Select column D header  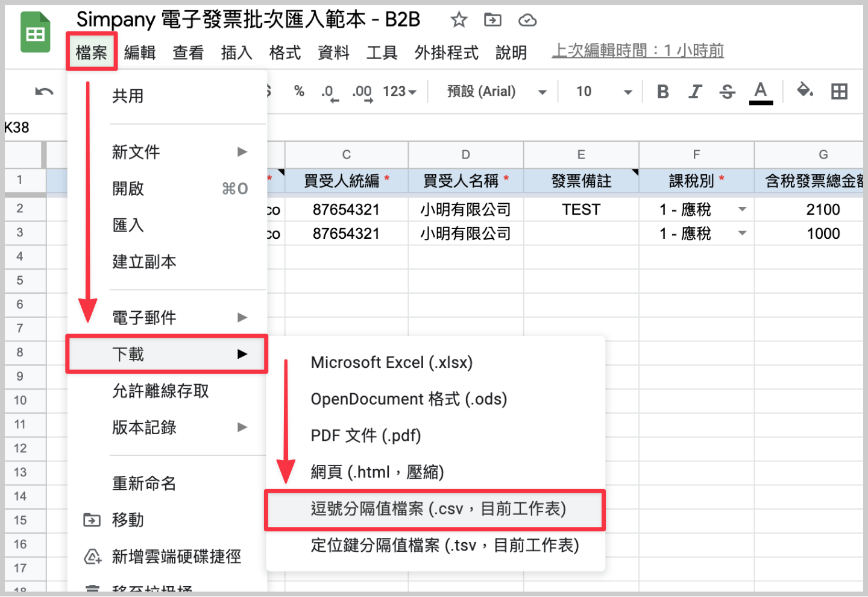[466, 154]
